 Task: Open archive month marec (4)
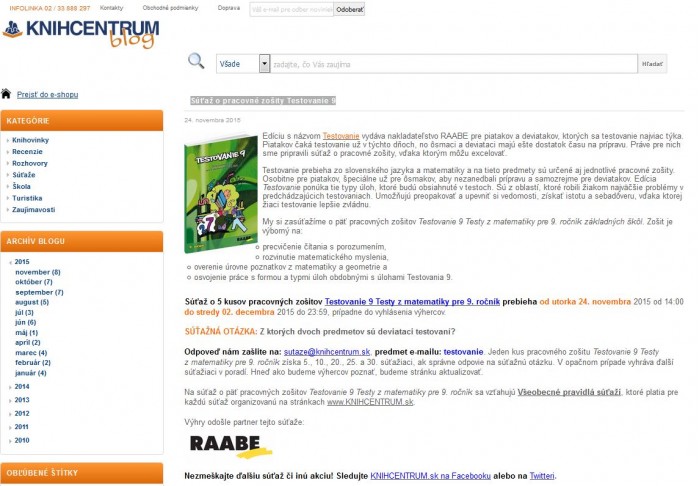[x=31, y=353]
